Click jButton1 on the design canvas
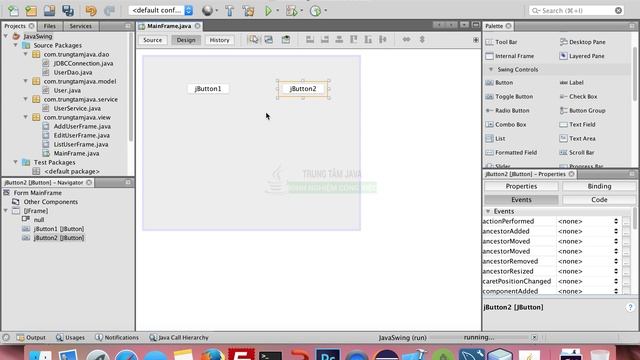640x360 pixels. (x=208, y=89)
